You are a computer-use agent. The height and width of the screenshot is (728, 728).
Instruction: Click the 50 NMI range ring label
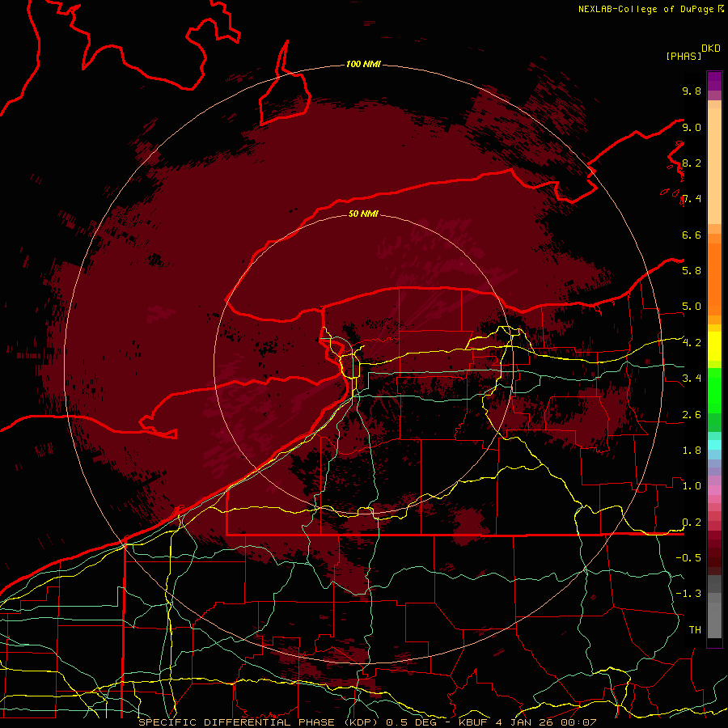363,214
